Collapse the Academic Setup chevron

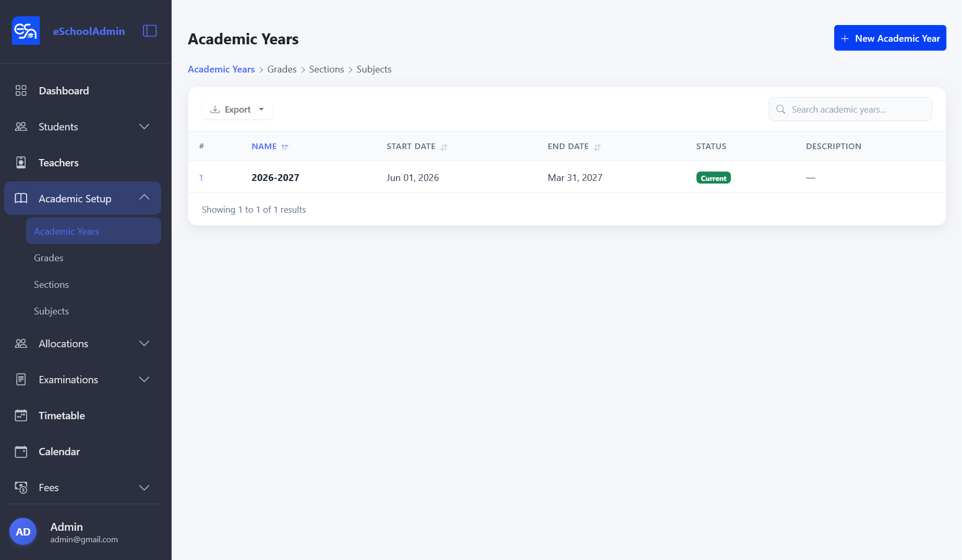pos(145,197)
